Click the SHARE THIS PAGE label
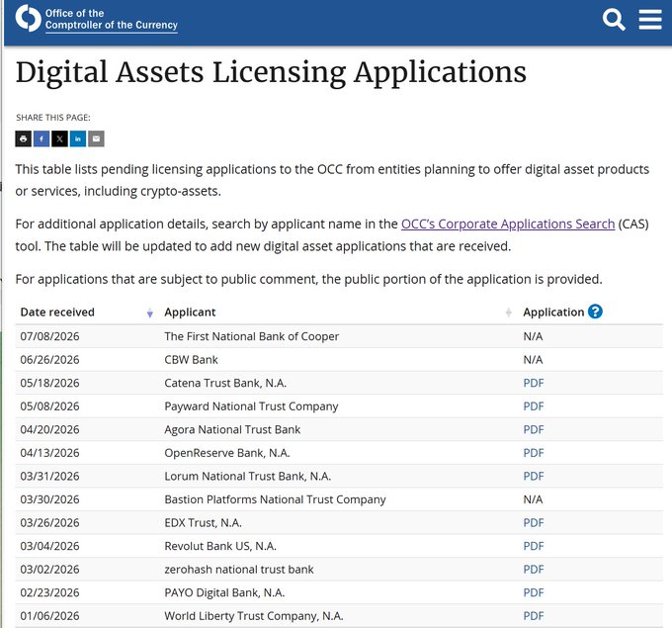The image size is (672, 628). [x=53, y=118]
